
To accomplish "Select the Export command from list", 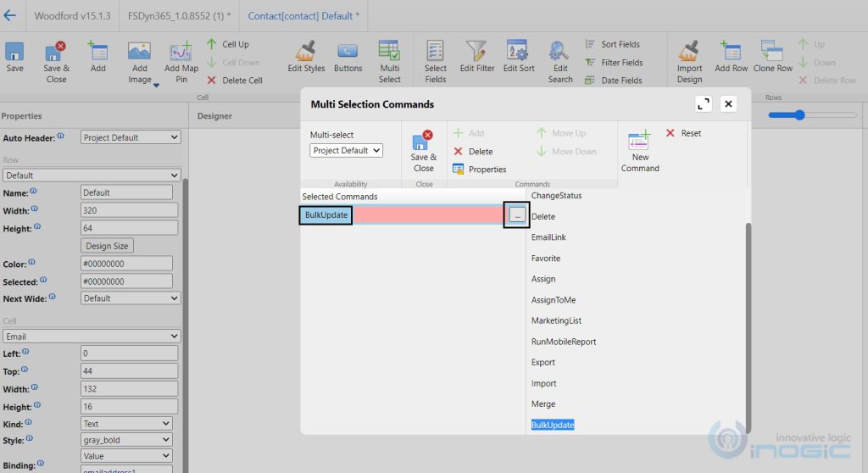I will (x=543, y=362).
